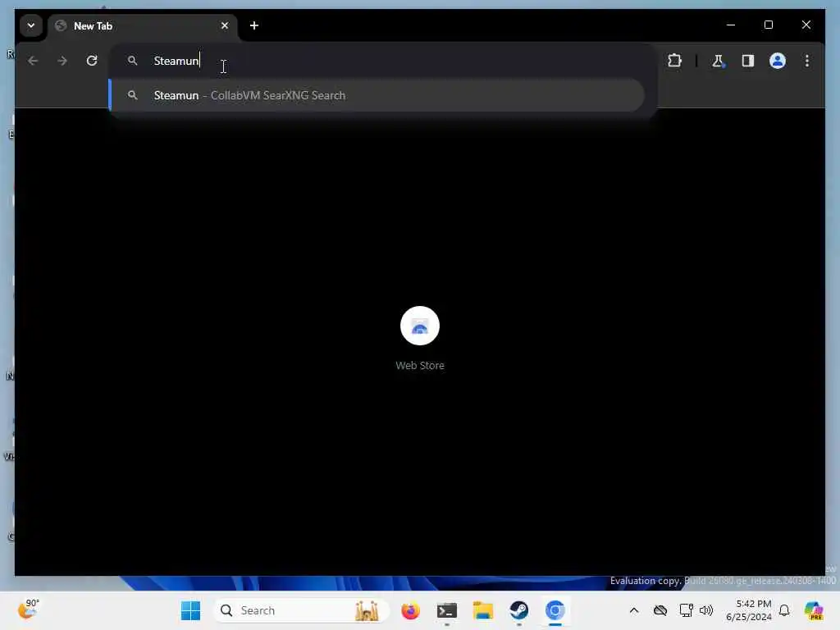Click the Chromium taskbar icon
840x630 pixels.
click(x=555, y=610)
